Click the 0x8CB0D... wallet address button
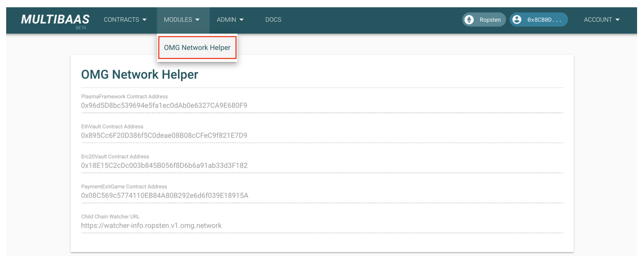The image size is (644, 265). (x=539, y=20)
